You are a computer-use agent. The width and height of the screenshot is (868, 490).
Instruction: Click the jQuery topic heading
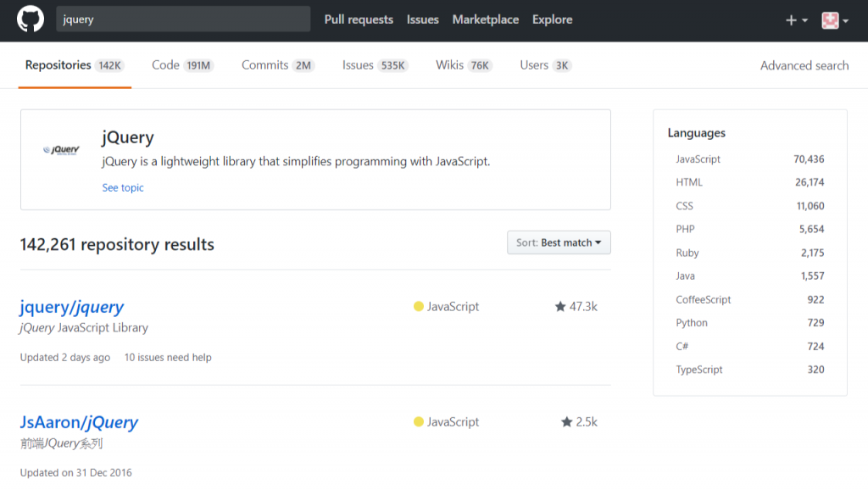(128, 136)
